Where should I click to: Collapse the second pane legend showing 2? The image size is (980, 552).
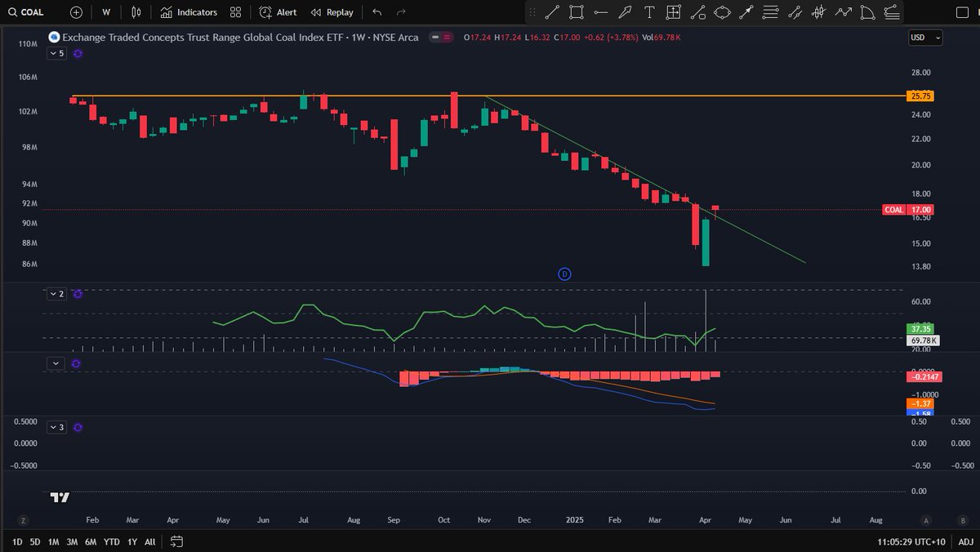[56, 293]
